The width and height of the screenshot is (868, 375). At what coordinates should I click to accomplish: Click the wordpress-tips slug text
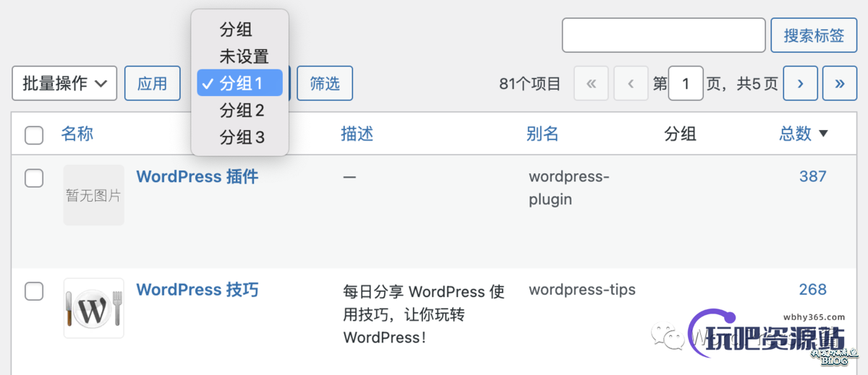click(582, 290)
